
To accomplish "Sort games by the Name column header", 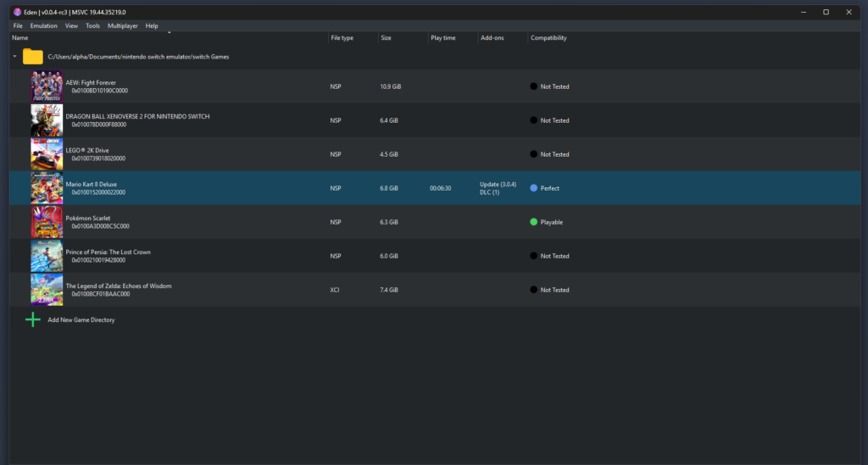I will pos(20,38).
